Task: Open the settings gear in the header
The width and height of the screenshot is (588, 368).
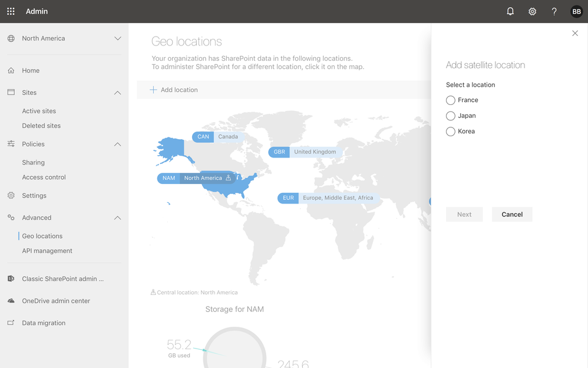Action: (x=532, y=11)
